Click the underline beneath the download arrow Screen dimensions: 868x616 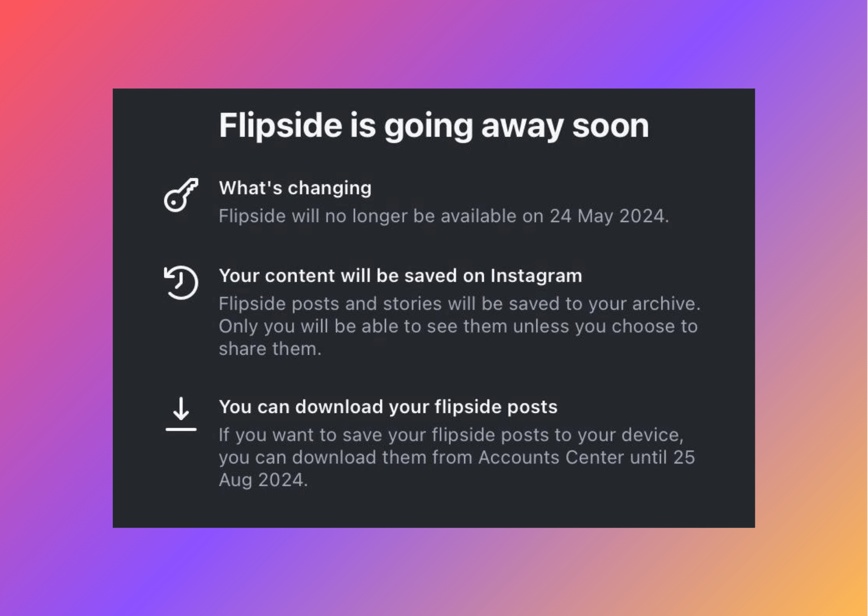(181, 428)
